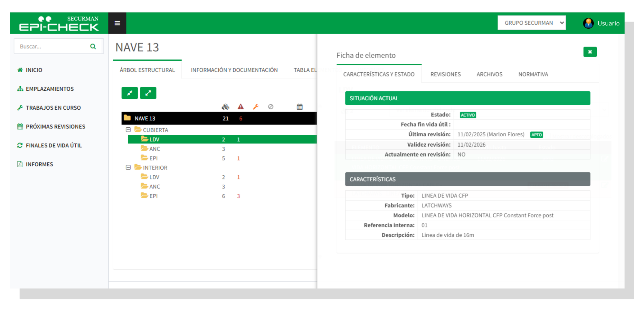The height and width of the screenshot is (311, 644).
Task: Open EMPLAZAMIENTOS from the sidebar
Action: pyautogui.click(x=50, y=89)
